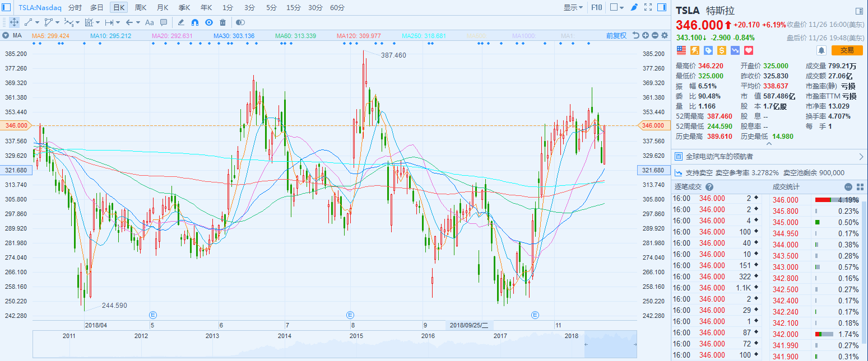This screenshot has width=868, height=361.
Task: Collapse the quote details chevron
Action: pos(769,144)
